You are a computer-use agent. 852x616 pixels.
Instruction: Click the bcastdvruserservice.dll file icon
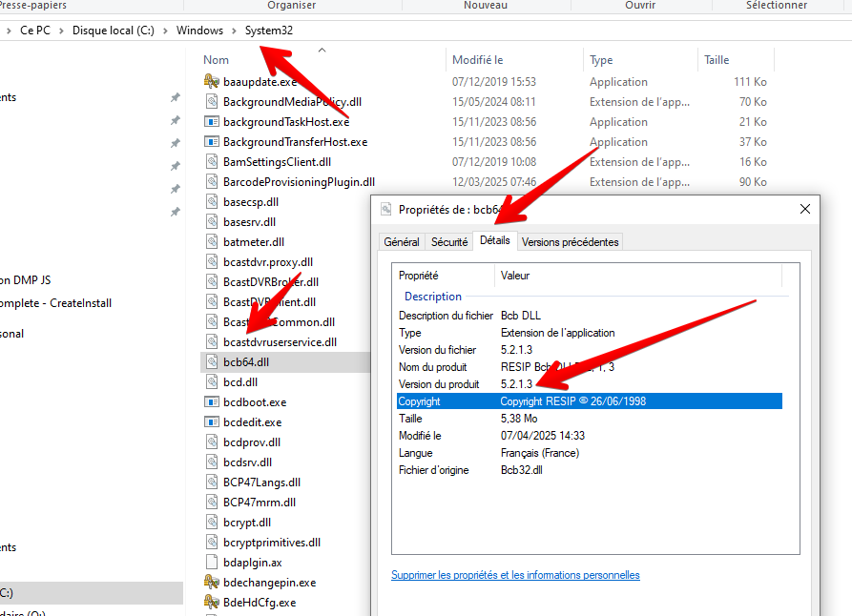coord(212,341)
